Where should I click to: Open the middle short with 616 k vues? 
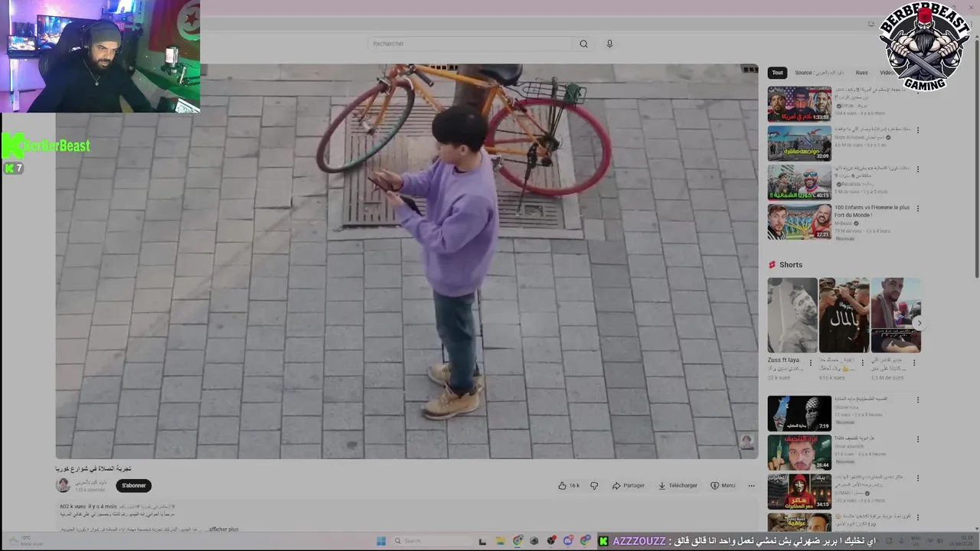[x=844, y=315]
